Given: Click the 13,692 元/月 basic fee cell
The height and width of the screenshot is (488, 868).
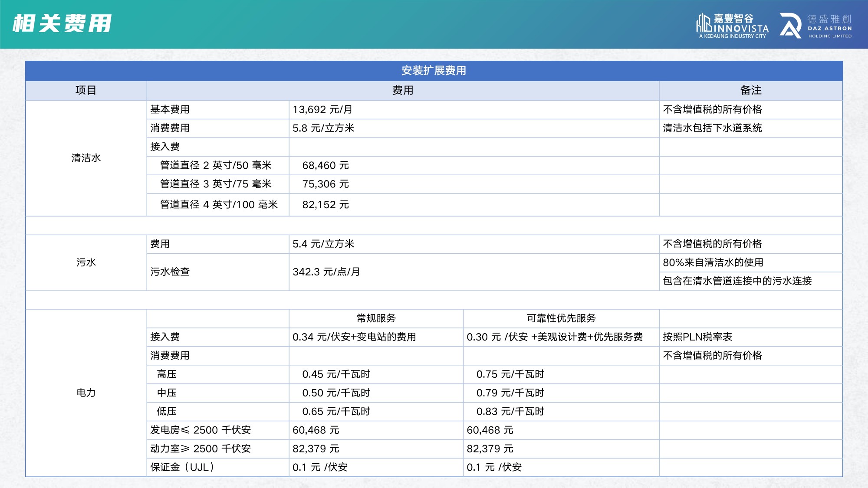Looking at the screenshot, I should tap(322, 110).
